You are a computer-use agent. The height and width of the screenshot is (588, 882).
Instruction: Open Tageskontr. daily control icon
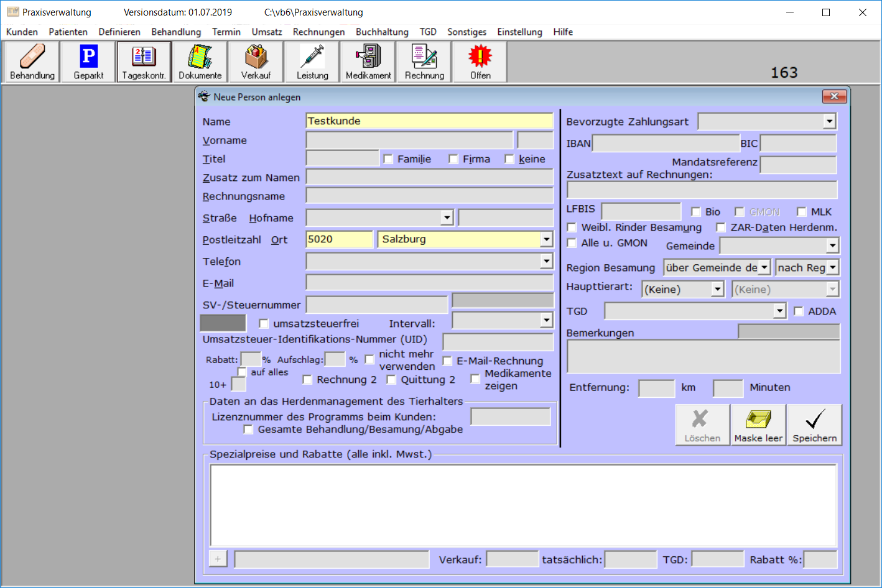pyautogui.click(x=144, y=62)
